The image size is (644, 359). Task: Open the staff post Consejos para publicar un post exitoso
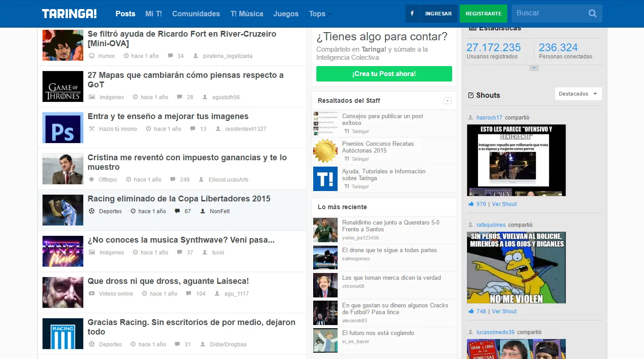click(382, 120)
